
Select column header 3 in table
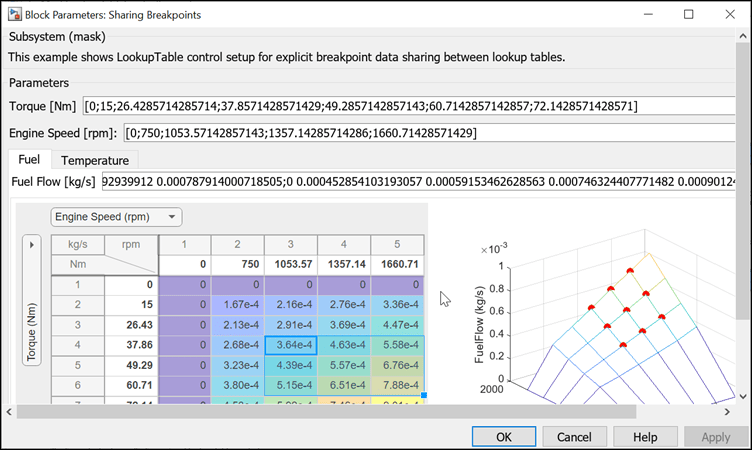tap(291, 245)
